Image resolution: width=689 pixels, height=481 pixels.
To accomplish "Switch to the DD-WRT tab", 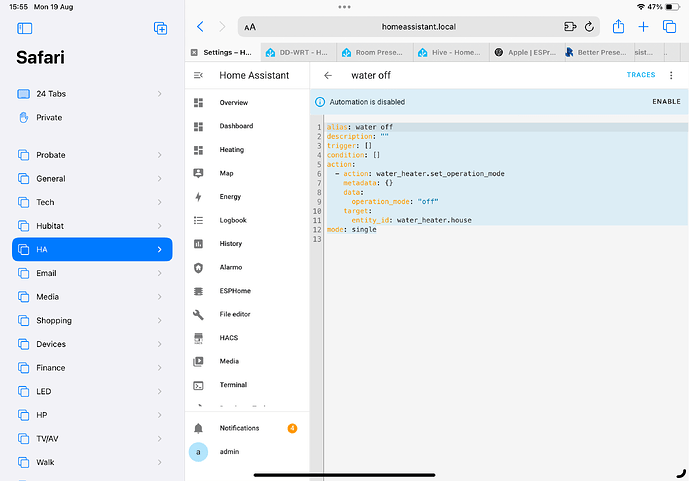I will point(299,53).
